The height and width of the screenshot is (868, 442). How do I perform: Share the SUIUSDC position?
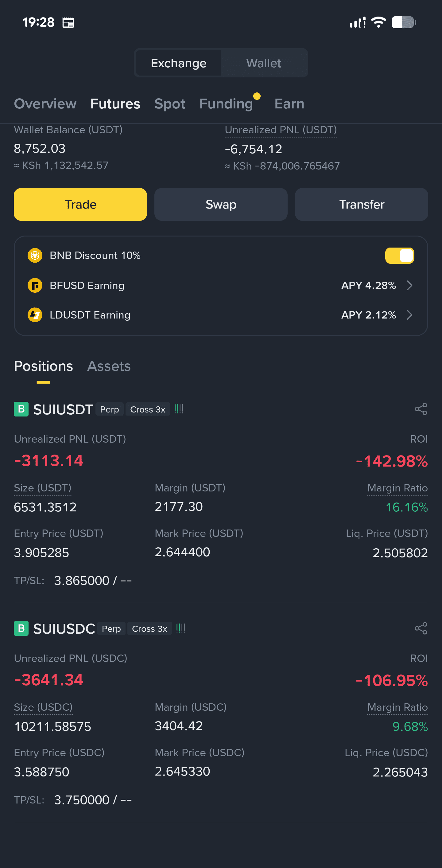[421, 628]
